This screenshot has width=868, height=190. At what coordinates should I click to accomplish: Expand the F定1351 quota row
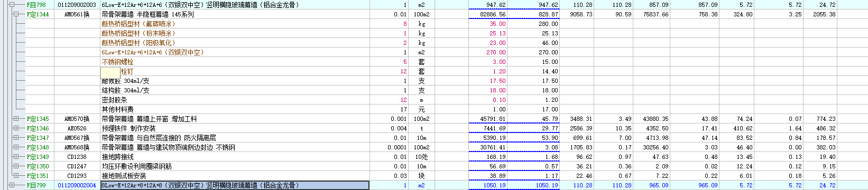pyautogui.click(x=16, y=176)
